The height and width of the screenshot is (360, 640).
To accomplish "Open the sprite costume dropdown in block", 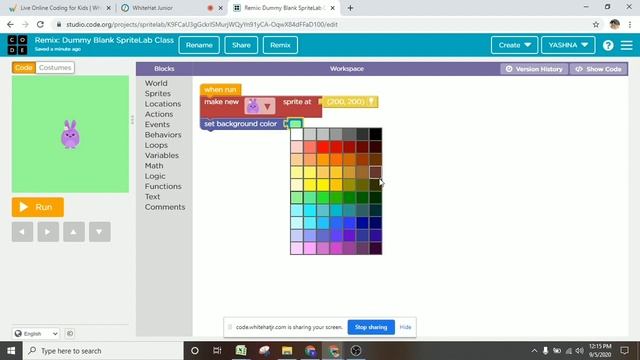I will [x=260, y=106].
